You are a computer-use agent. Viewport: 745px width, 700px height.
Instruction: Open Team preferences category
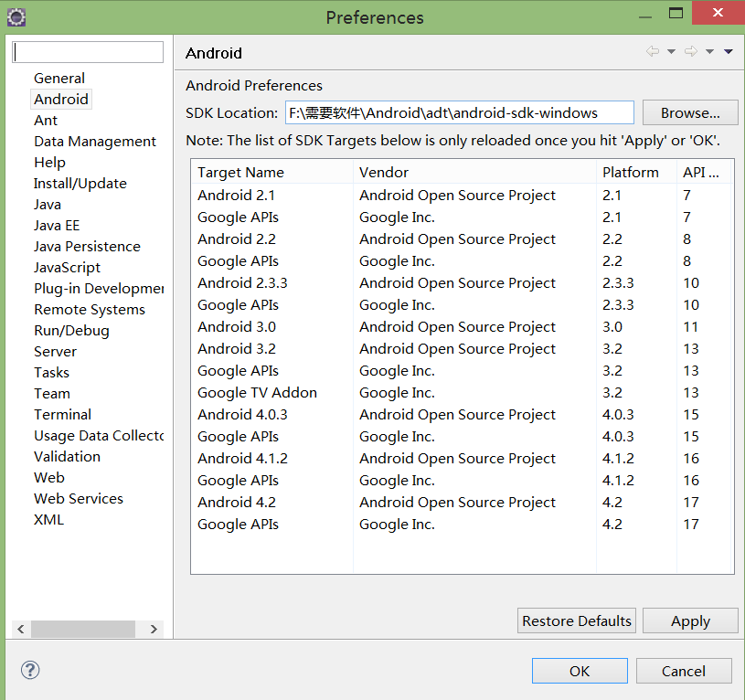point(52,393)
